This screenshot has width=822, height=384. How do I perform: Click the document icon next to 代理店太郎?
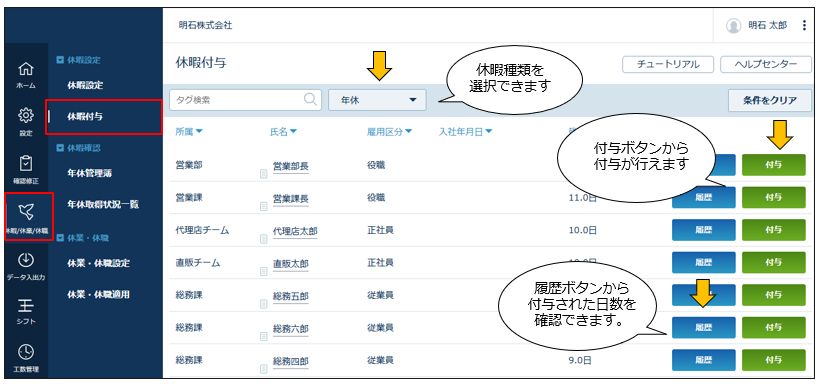(264, 239)
